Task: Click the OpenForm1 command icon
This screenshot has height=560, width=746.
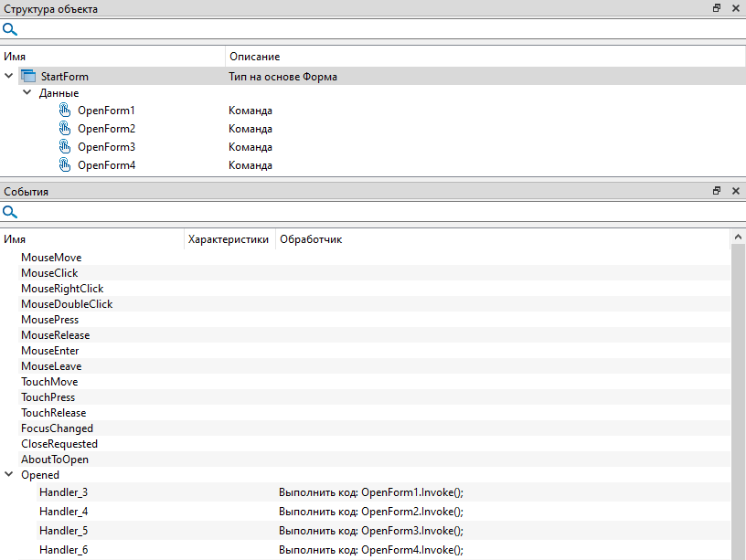Action: coord(65,111)
